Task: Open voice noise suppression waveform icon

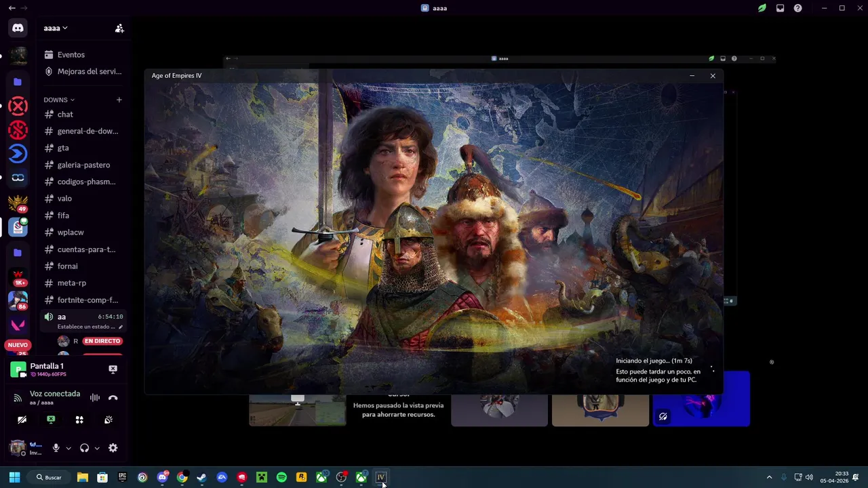Action: tap(95, 398)
